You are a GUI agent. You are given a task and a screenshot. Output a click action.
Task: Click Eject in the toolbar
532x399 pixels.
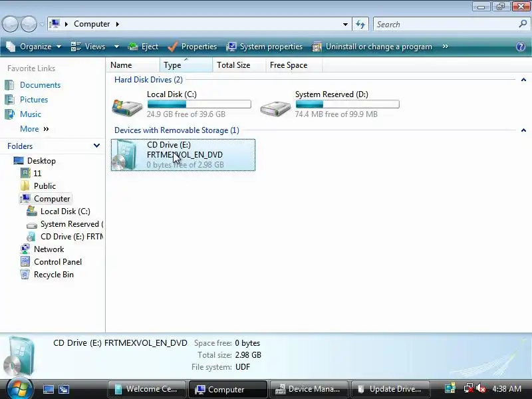pyautogui.click(x=143, y=47)
